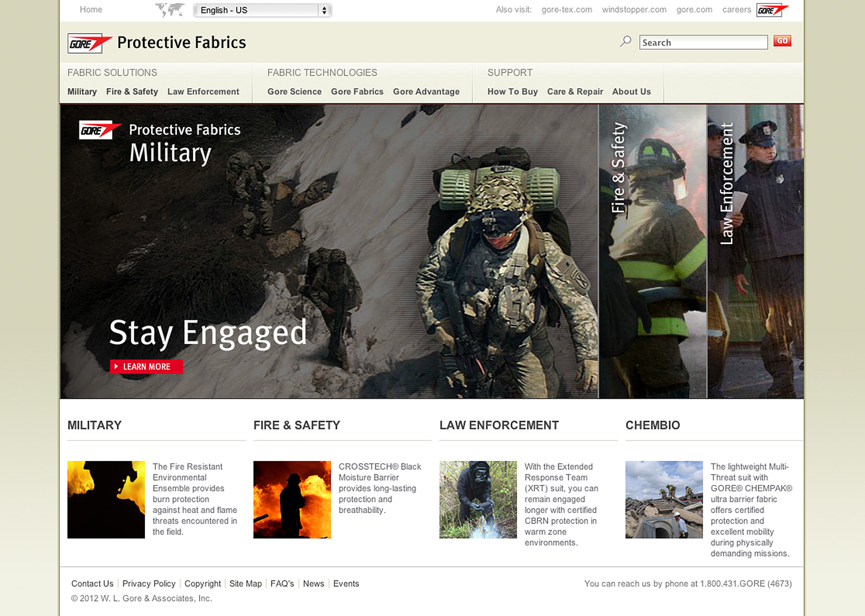865x616 pixels.
Task: Open the About Us menu item
Action: pyautogui.click(x=631, y=91)
